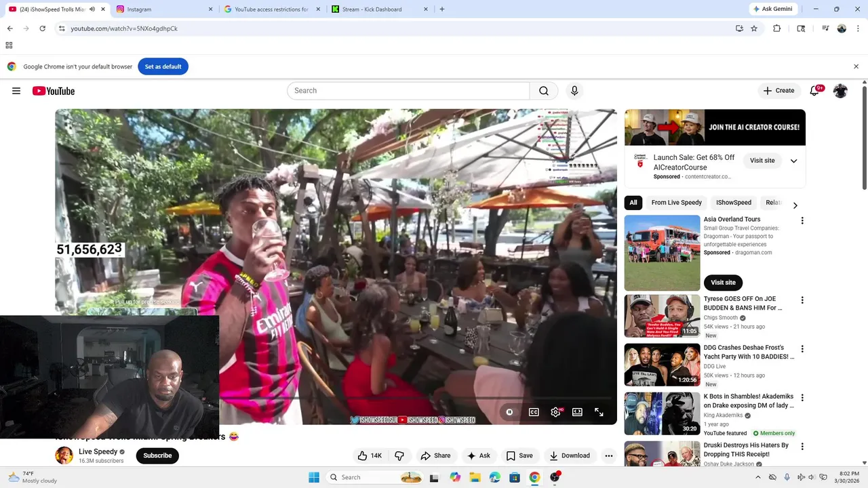
Task: Open Microsoft Edge from the taskbar
Action: [x=495, y=477]
